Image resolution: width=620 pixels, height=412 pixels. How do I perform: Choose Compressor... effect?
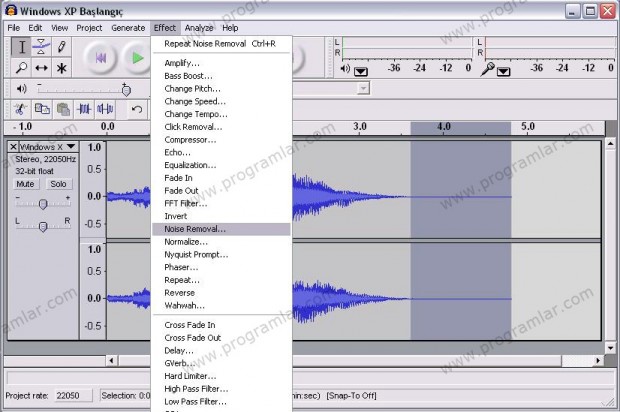tap(221, 140)
